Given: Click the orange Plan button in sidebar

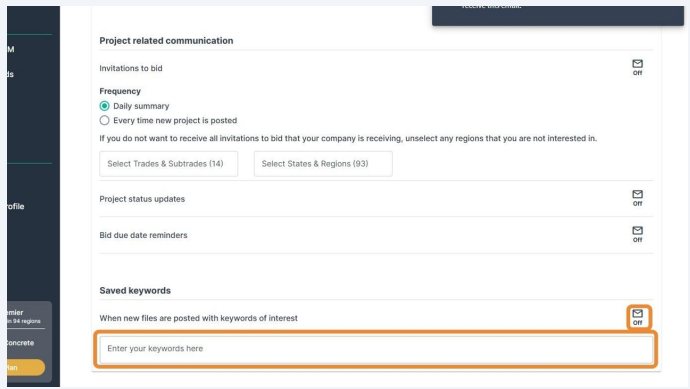Looking at the screenshot, I should tap(26, 367).
